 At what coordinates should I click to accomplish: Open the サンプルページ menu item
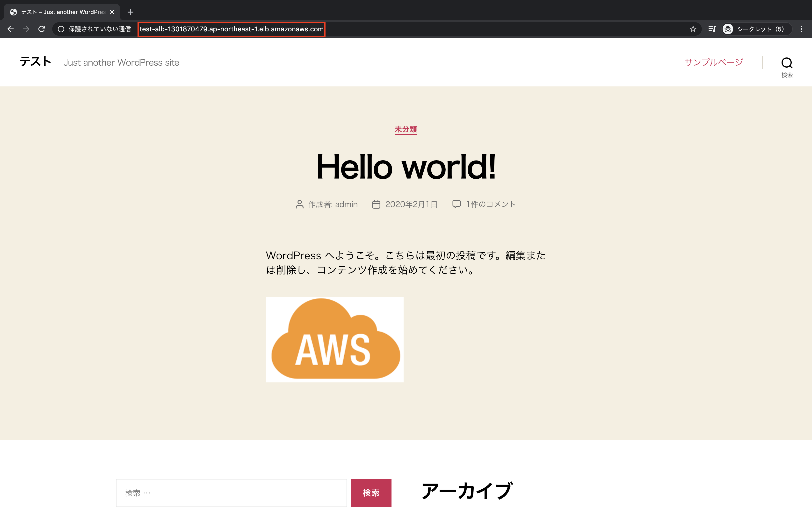tap(713, 62)
